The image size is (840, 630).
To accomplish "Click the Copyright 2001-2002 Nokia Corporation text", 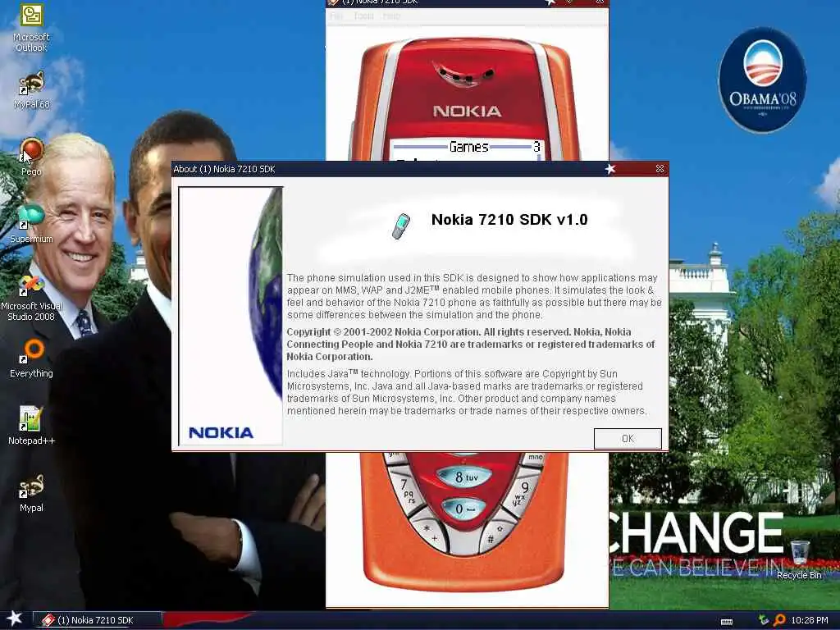I will [x=470, y=344].
